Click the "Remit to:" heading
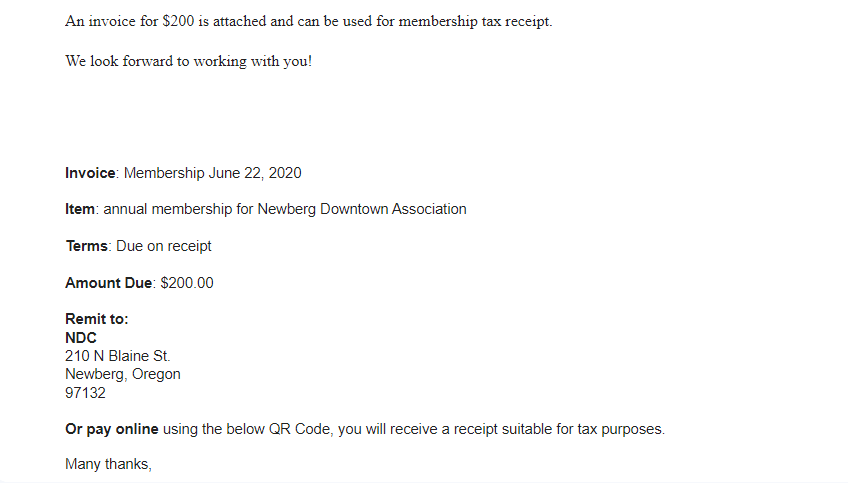Viewport: 848px width, 483px height. [96, 319]
